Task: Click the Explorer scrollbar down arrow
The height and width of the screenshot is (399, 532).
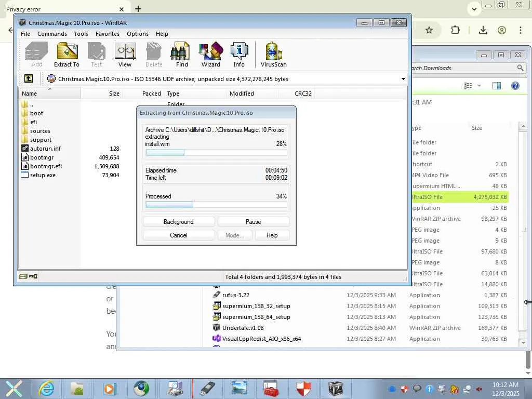Action: [523, 343]
